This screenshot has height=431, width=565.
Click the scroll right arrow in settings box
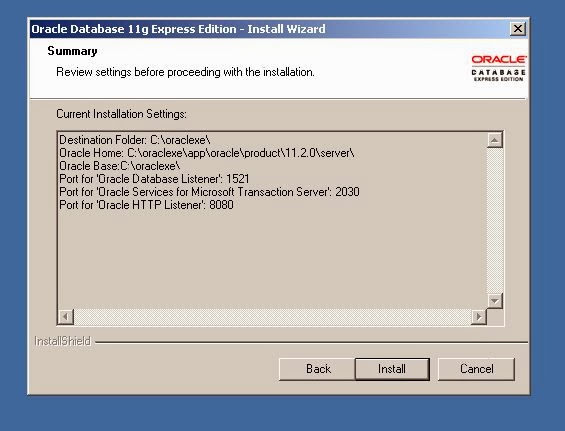pos(479,316)
